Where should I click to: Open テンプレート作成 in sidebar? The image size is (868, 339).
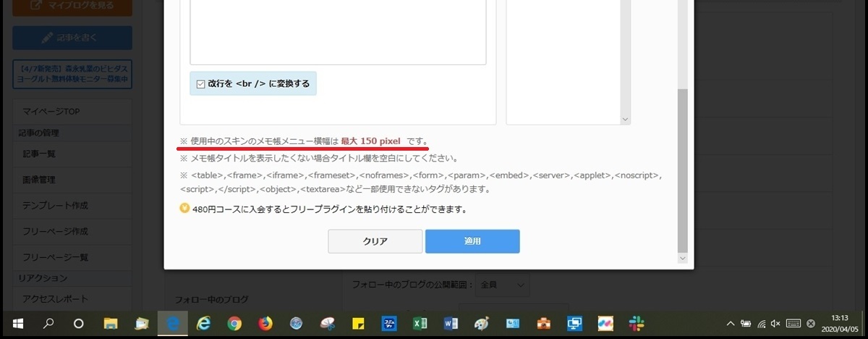[x=72, y=206]
